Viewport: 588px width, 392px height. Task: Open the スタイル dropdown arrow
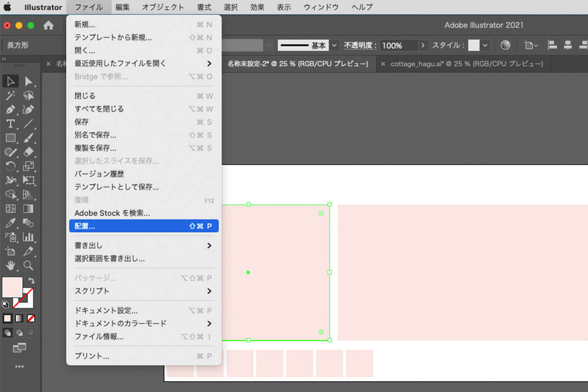[485, 45]
